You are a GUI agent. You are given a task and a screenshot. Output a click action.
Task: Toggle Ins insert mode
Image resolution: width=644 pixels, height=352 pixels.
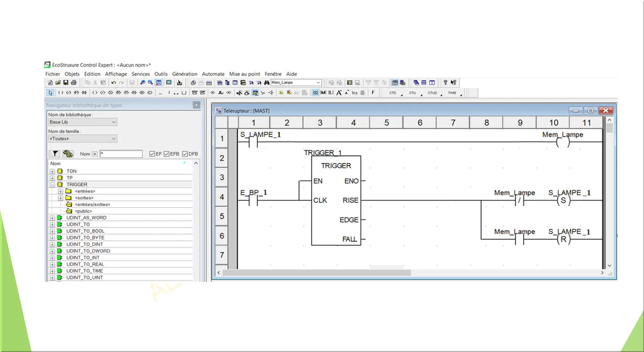pos(355,93)
